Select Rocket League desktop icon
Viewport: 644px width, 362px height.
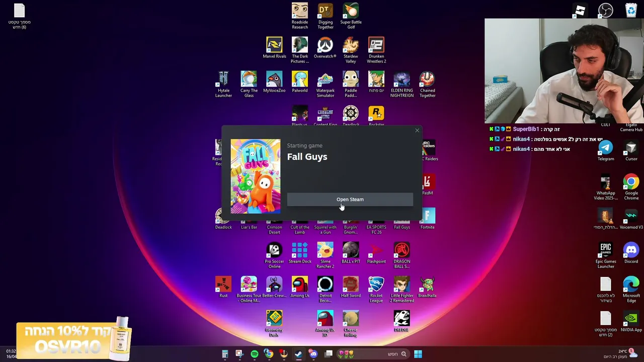(x=376, y=290)
